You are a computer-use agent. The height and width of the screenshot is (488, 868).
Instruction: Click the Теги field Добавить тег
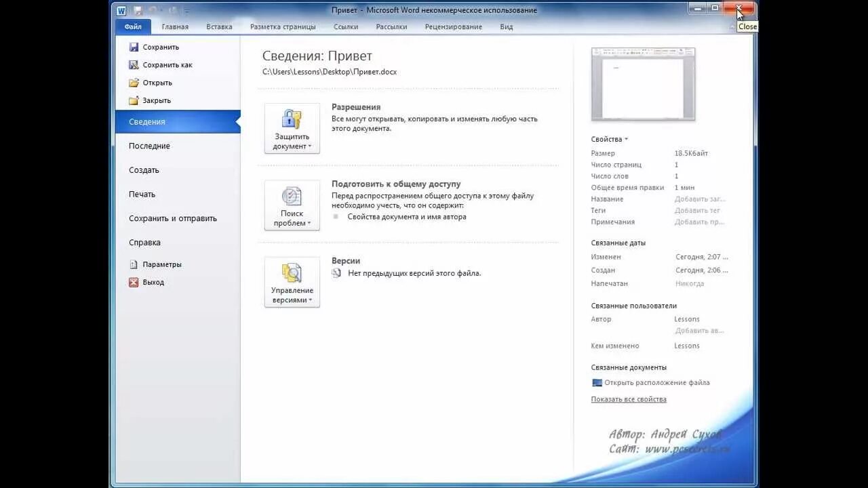[x=697, y=211]
